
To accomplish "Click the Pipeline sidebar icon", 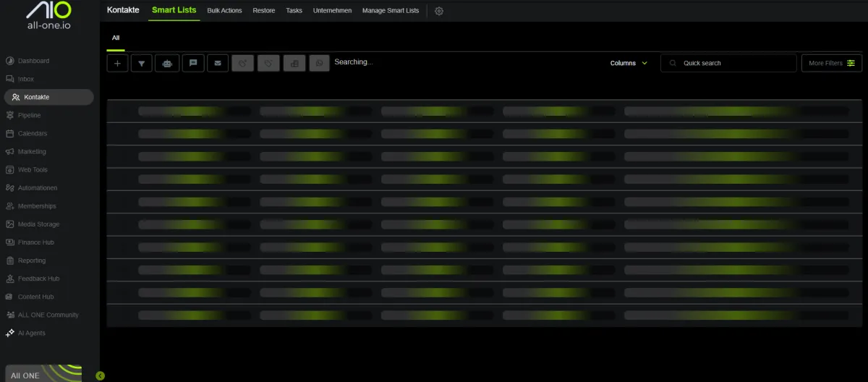I will pyautogui.click(x=10, y=115).
